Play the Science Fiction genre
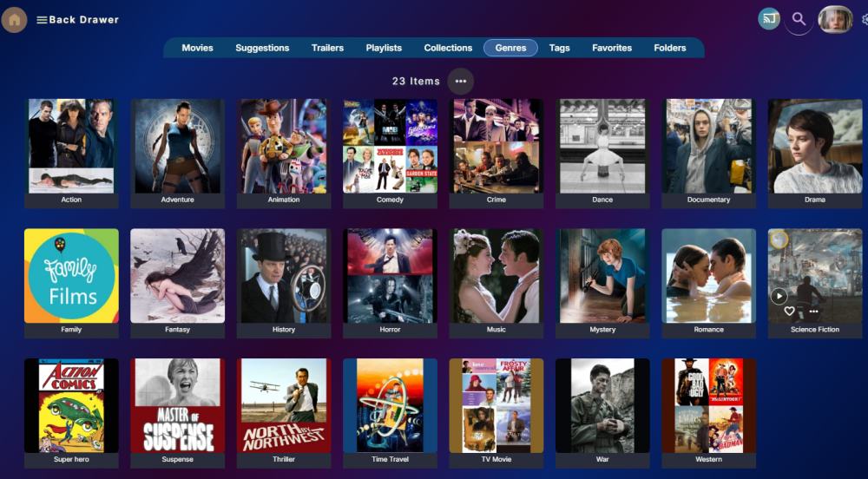 779,296
